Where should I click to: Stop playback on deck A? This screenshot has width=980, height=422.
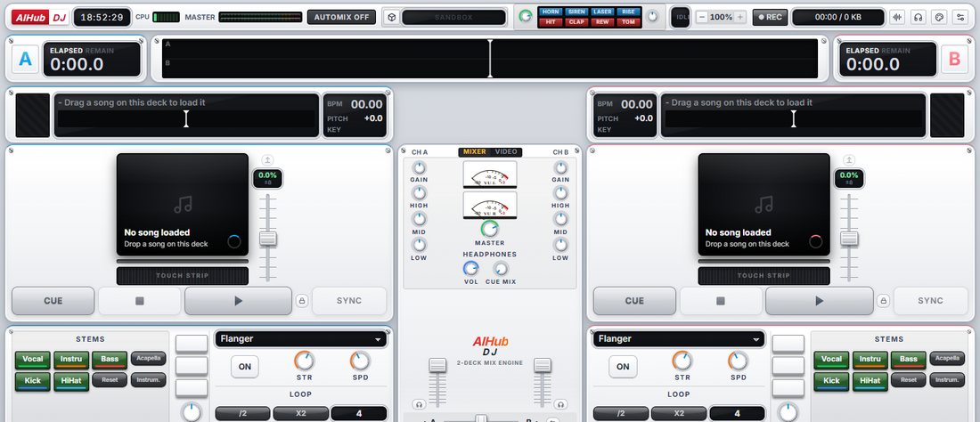(x=139, y=301)
